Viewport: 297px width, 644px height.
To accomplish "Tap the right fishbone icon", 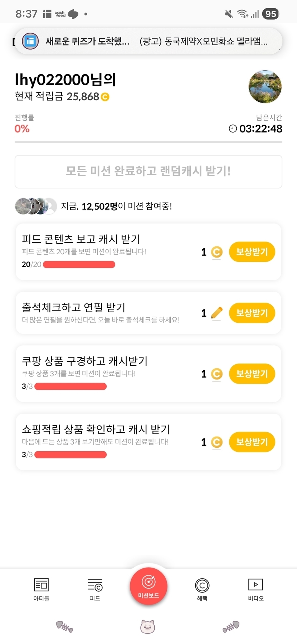I will [x=231, y=626].
